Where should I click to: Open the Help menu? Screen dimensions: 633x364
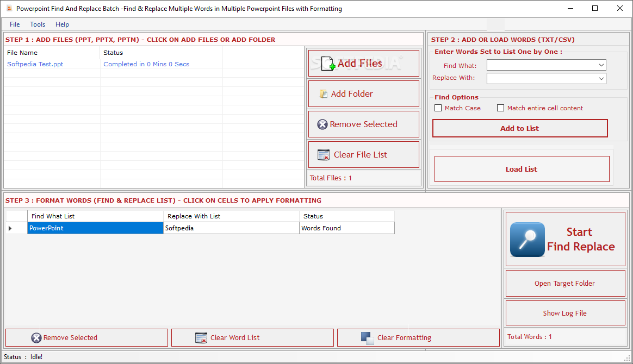(62, 24)
